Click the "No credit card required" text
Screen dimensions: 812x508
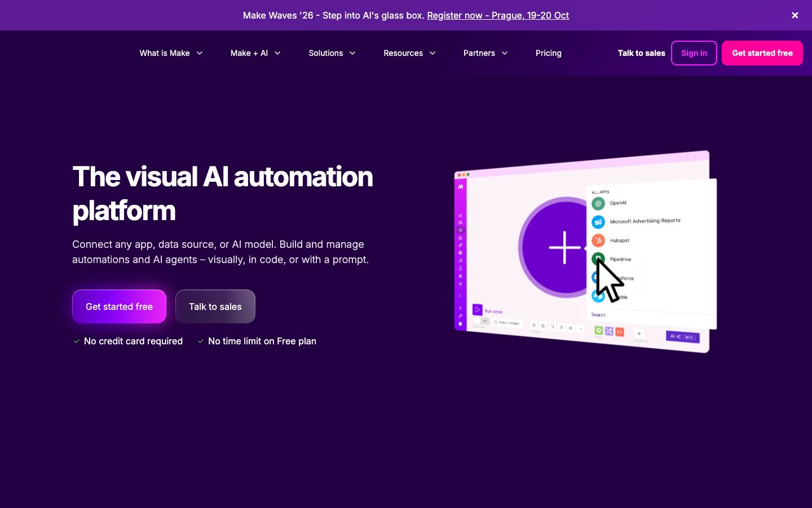pos(133,341)
